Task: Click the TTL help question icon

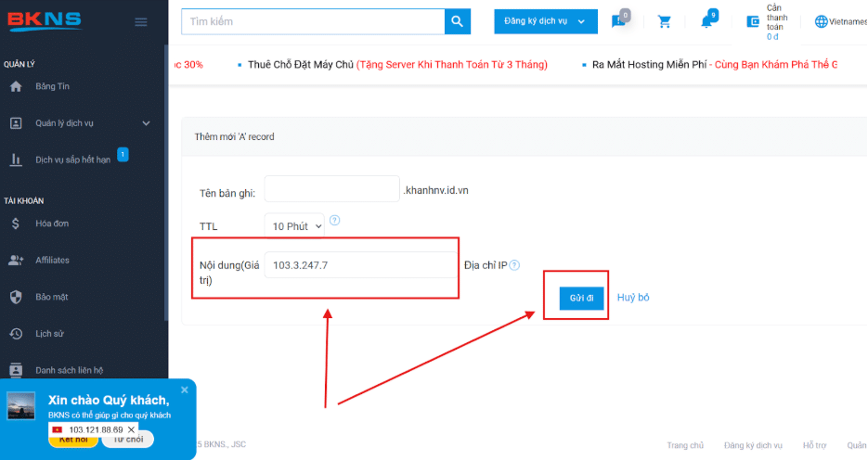Action: coord(335,220)
